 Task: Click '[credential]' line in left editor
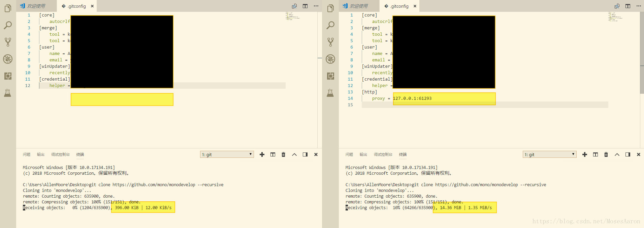click(55, 79)
